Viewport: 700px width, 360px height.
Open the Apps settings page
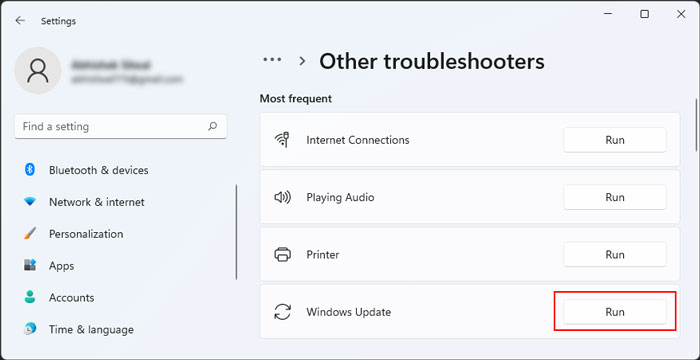(62, 266)
